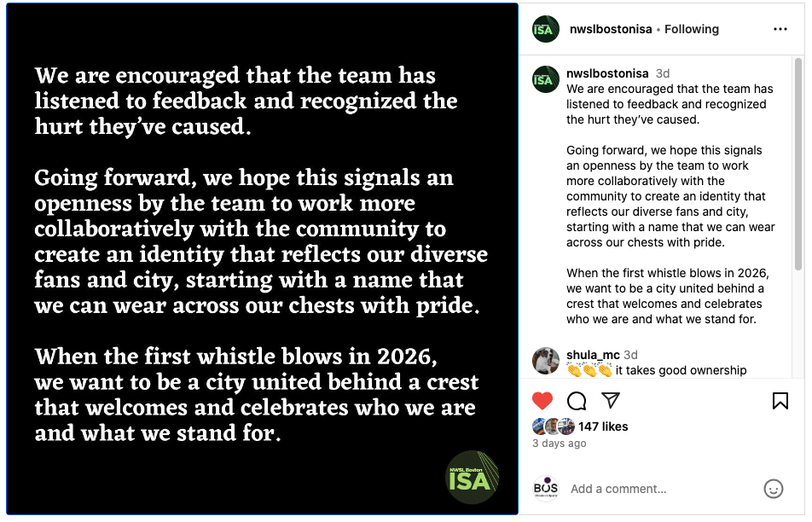The image size is (812, 522).
Task: Click the liker avatars next to likes count
Action: [554, 426]
